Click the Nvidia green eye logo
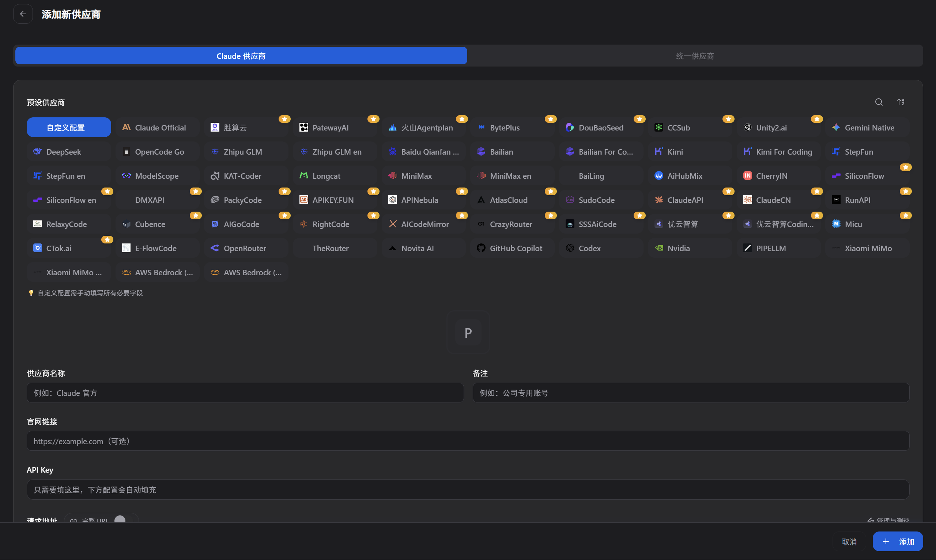 point(658,248)
